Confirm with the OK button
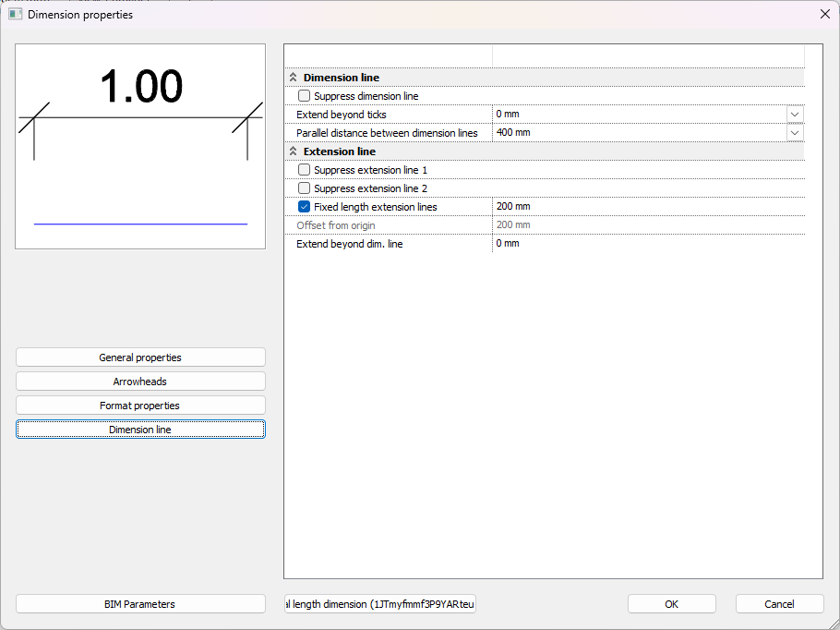 [x=671, y=604]
